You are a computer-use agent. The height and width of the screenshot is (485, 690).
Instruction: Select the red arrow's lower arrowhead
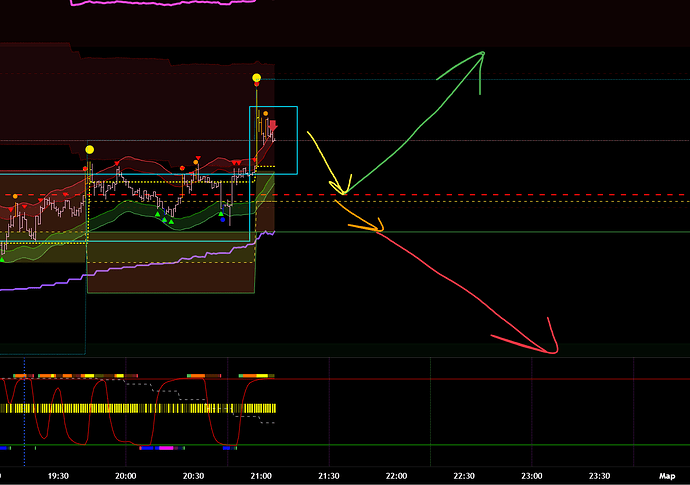point(551,348)
